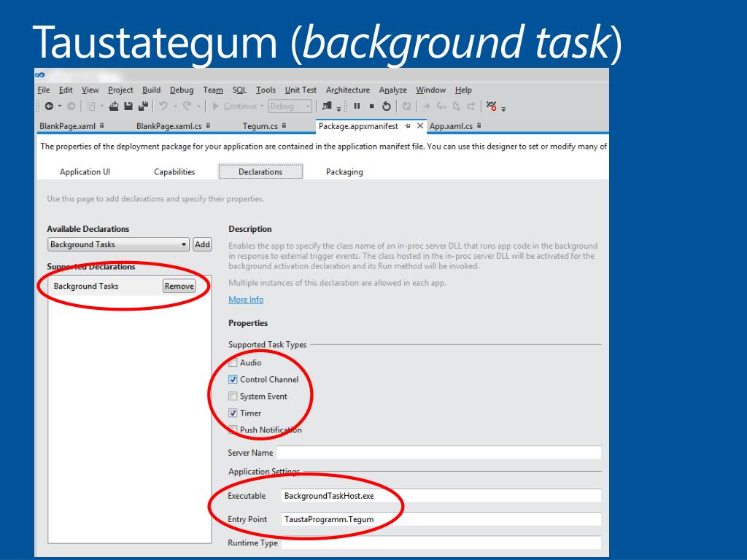This screenshot has width=747, height=560.
Task: Open the Available Declarations Background Tasks dropdown
Action: coord(119,244)
